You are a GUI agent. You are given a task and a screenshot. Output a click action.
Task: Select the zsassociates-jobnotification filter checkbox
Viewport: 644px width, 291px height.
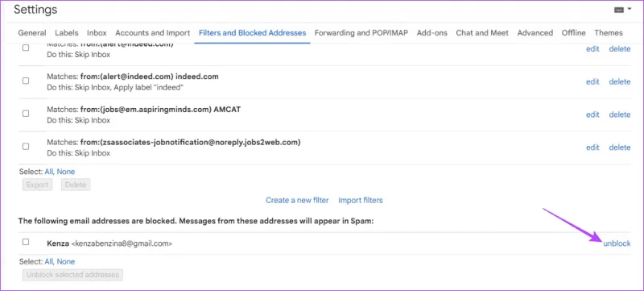coord(26,147)
